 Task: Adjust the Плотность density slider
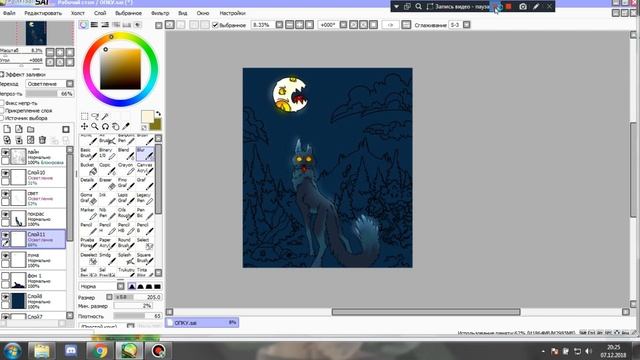(137, 316)
